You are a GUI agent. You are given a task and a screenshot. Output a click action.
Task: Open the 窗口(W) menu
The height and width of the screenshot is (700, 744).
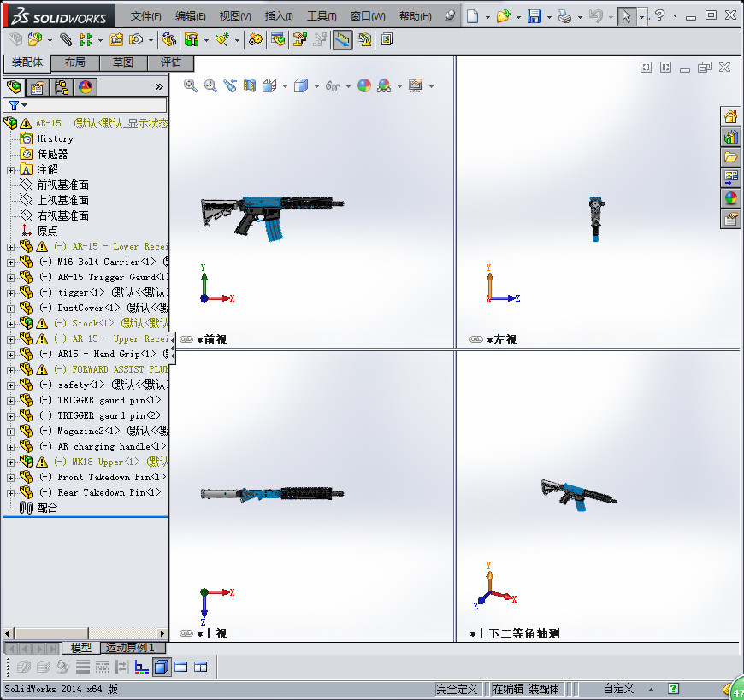368,16
